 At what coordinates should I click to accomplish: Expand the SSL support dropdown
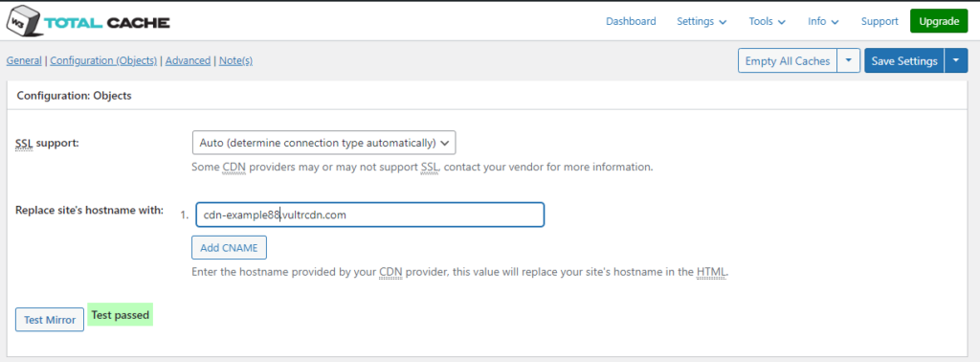point(323,143)
